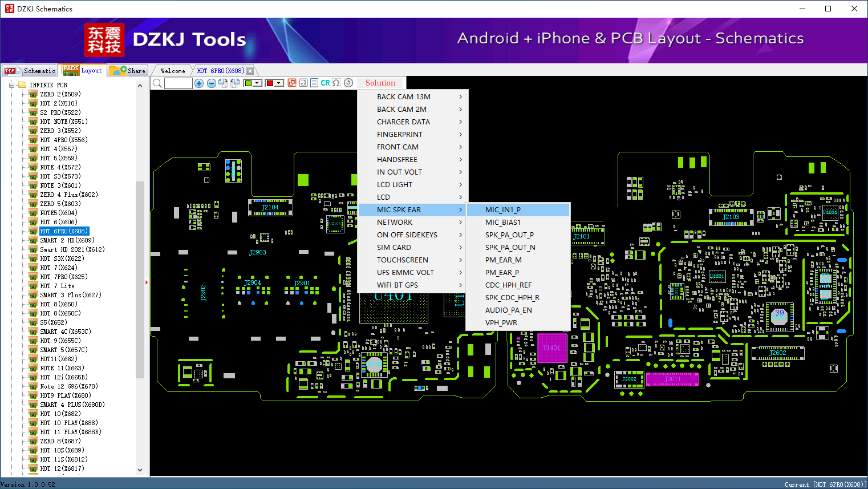Open the SIM CARD submenu
The image size is (868, 489).
pyautogui.click(x=413, y=248)
